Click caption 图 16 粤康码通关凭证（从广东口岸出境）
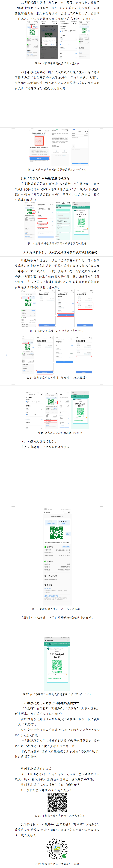Image resolution: width=113 pixels, height=868 pixels. click(x=57, y=609)
